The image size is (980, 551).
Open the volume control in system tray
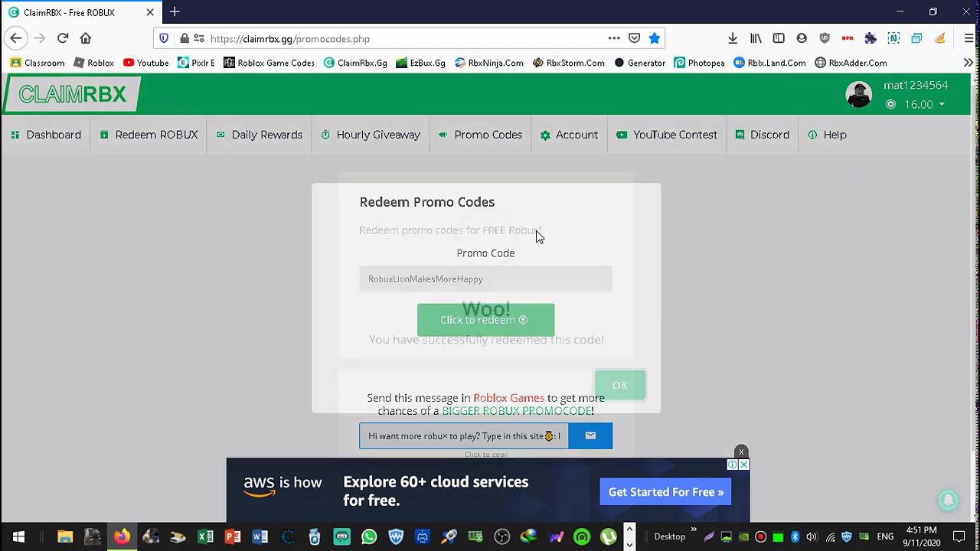coord(812,537)
